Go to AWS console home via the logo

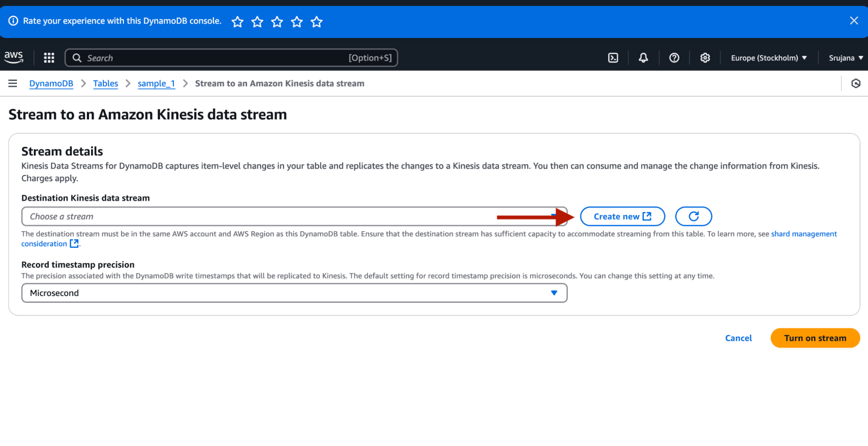(x=14, y=57)
